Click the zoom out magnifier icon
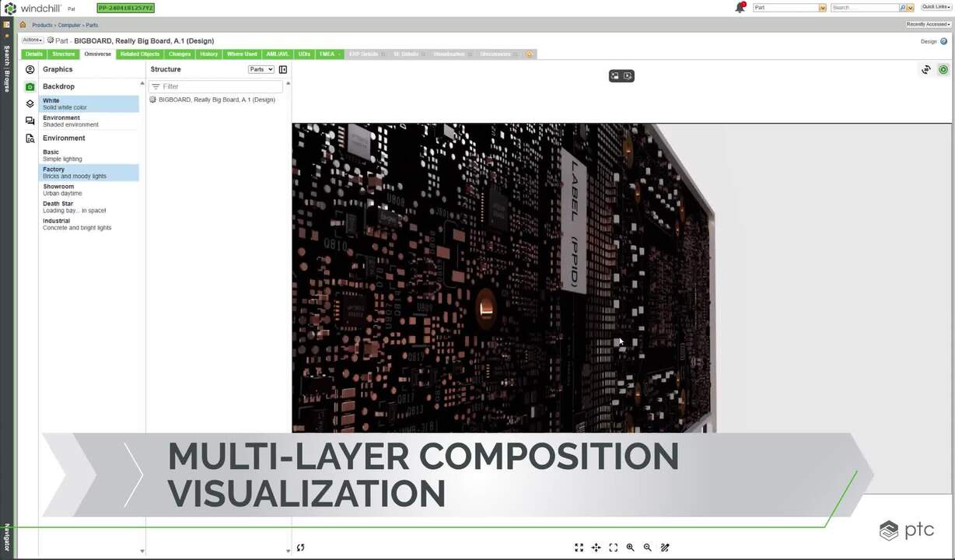Screen dimensions: 955x560 coord(648,548)
